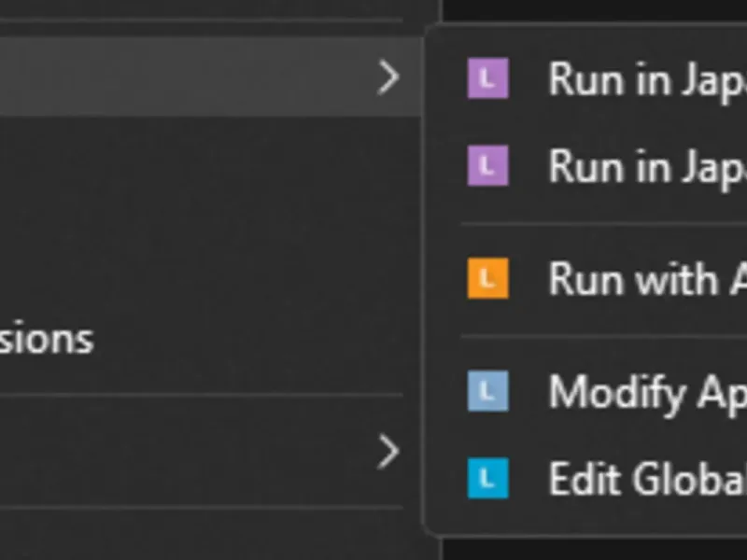The width and height of the screenshot is (747, 560).
Task: Click the menu entry ending in "sions"
Action: click(47, 339)
